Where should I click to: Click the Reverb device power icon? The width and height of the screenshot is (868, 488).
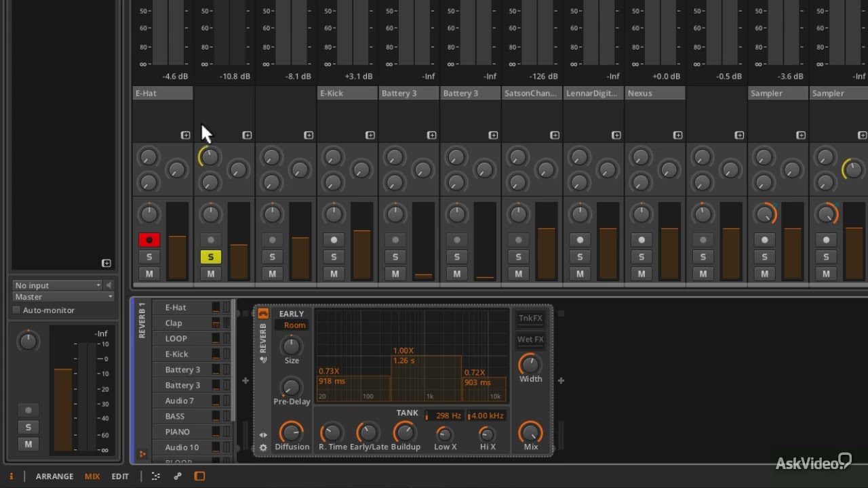[263, 314]
